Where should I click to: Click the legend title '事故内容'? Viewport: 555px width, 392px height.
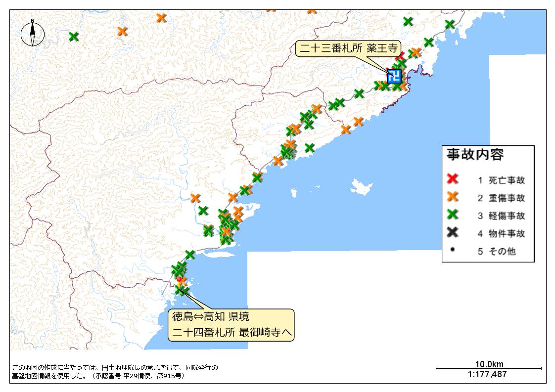[475, 155]
